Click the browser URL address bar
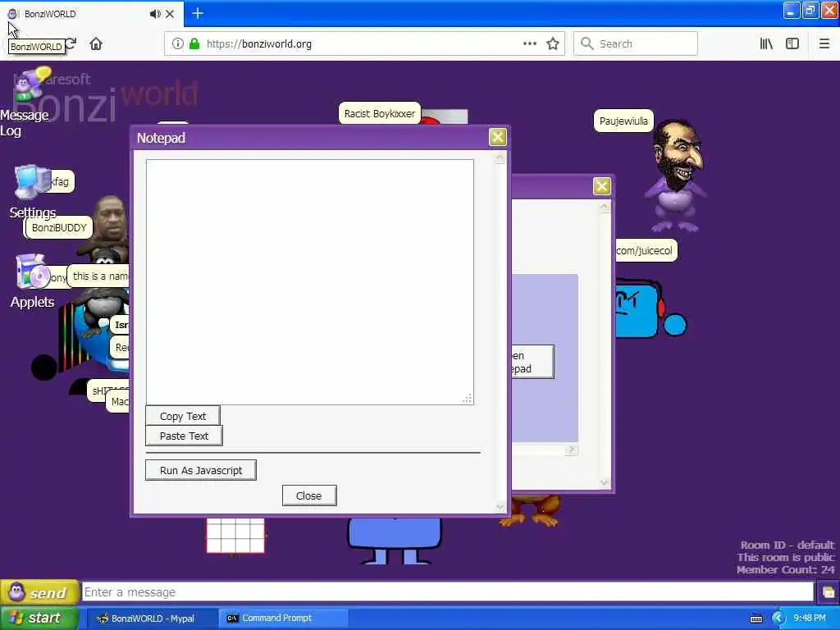This screenshot has width=840, height=630. point(364,44)
